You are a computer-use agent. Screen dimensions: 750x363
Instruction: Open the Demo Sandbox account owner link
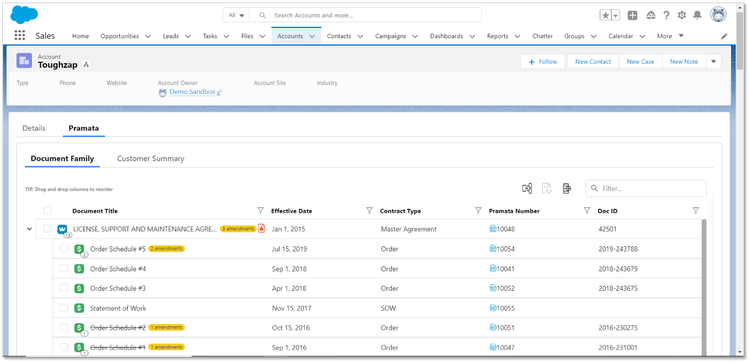click(x=192, y=91)
